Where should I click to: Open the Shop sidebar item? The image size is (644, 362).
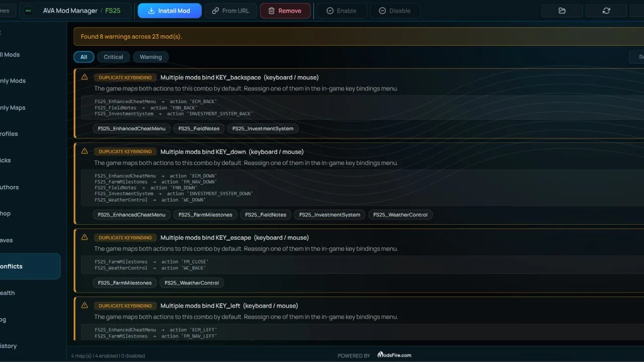[30, 213]
